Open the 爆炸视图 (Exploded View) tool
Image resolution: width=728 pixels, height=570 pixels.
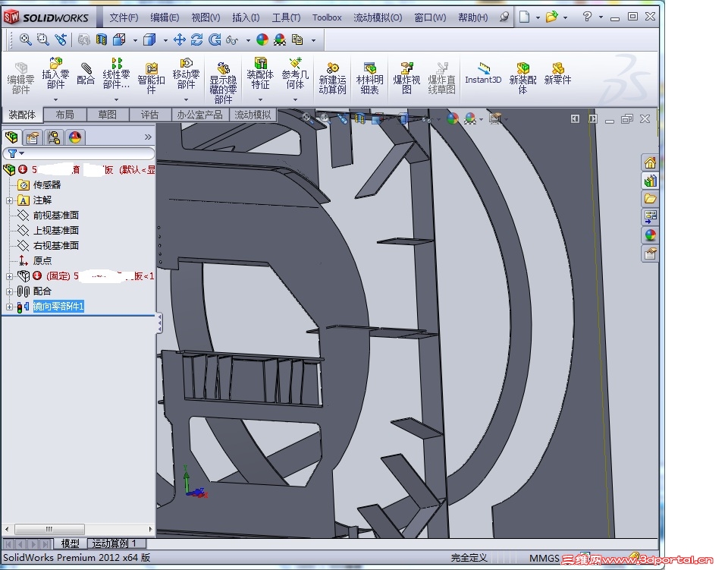coord(406,74)
